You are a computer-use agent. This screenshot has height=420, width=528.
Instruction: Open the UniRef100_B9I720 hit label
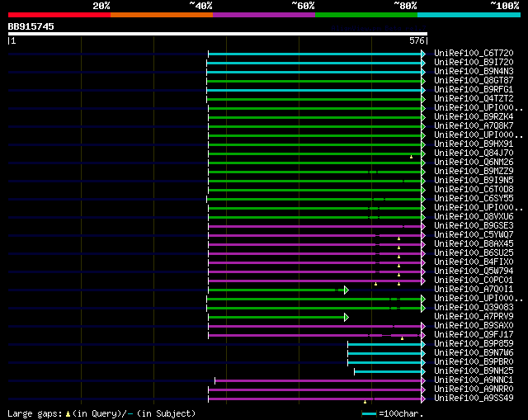click(x=474, y=63)
